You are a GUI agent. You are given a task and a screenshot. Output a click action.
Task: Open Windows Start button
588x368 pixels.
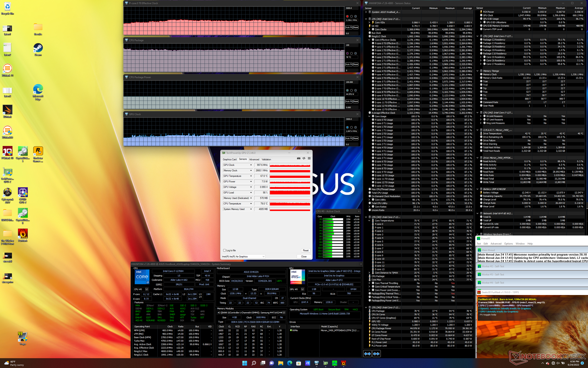click(x=244, y=363)
